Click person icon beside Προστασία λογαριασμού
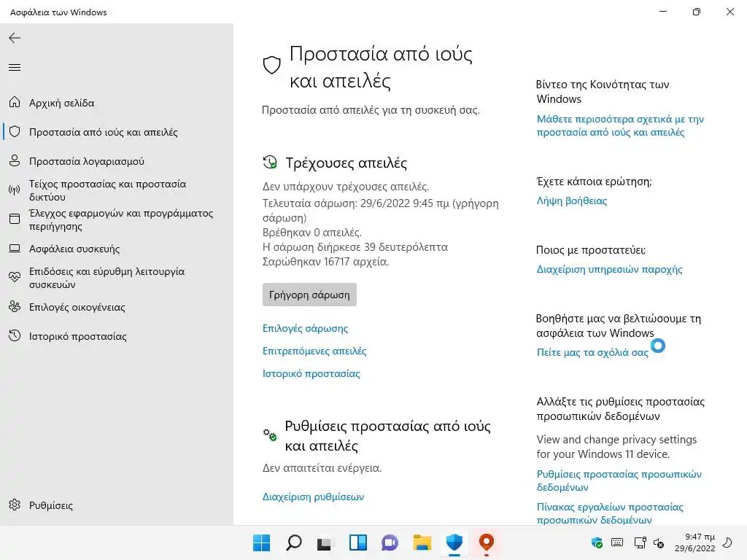The width and height of the screenshot is (747, 560). (15, 161)
